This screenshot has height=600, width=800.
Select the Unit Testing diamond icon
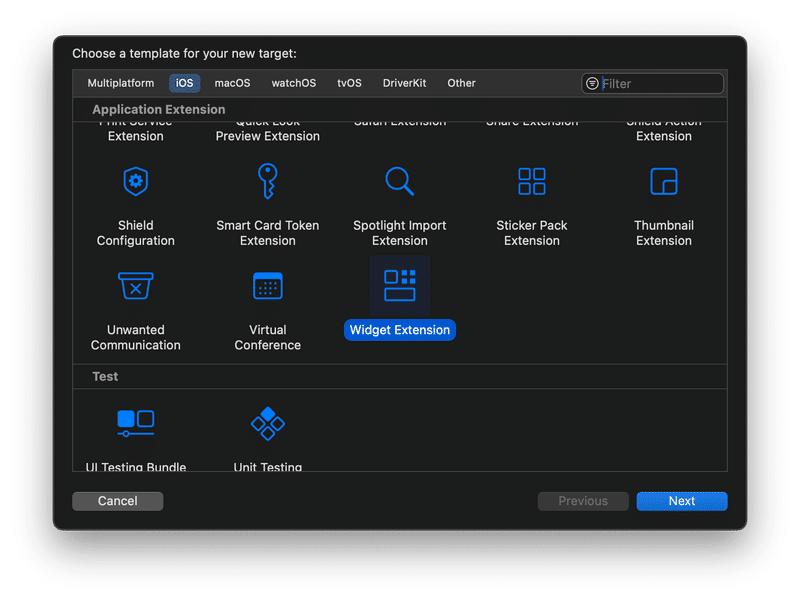point(267,424)
